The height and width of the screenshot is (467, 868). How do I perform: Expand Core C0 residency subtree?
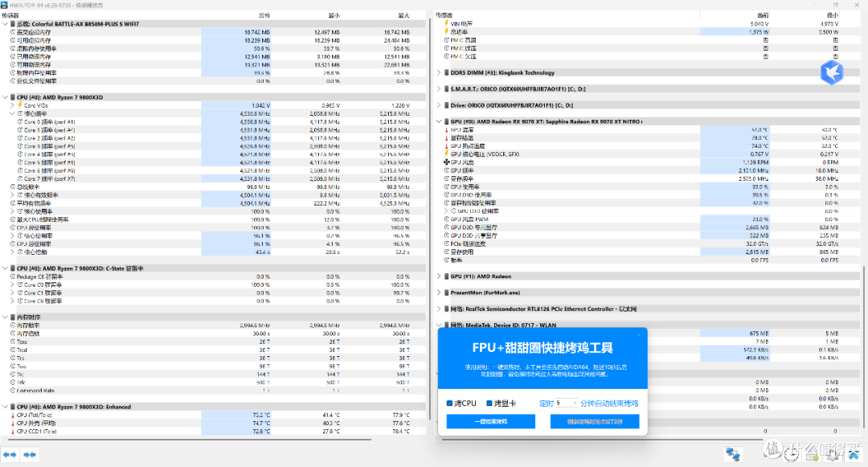coord(12,285)
